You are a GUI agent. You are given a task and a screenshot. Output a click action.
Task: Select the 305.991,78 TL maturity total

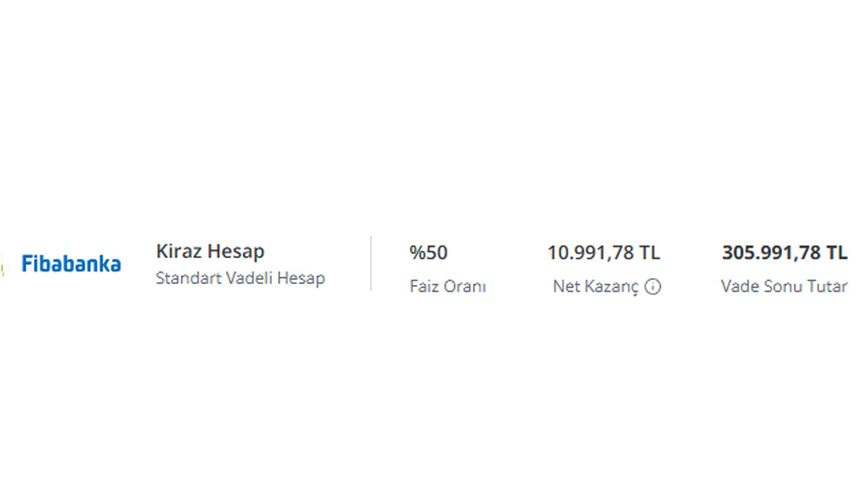[785, 252]
